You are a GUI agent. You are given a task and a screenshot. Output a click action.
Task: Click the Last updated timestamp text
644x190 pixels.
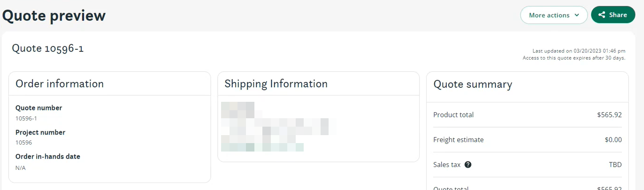coord(579,51)
